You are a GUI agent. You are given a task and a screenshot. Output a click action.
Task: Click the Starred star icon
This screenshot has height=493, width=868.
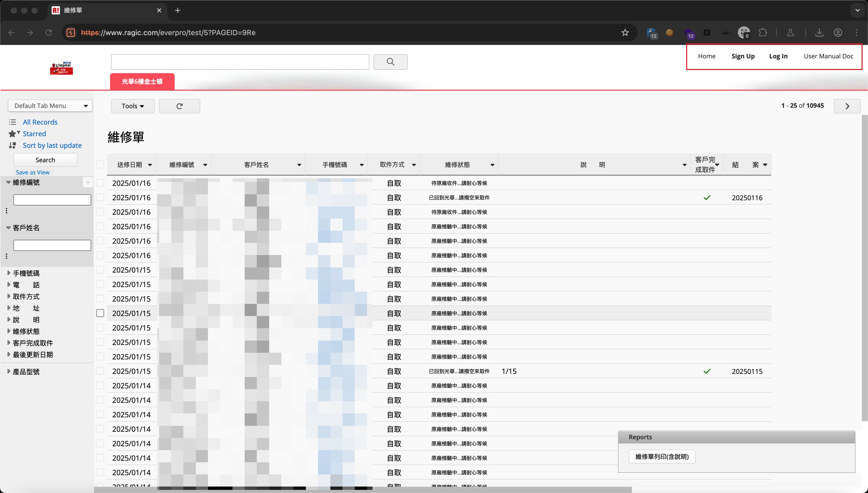coord(12,134)
